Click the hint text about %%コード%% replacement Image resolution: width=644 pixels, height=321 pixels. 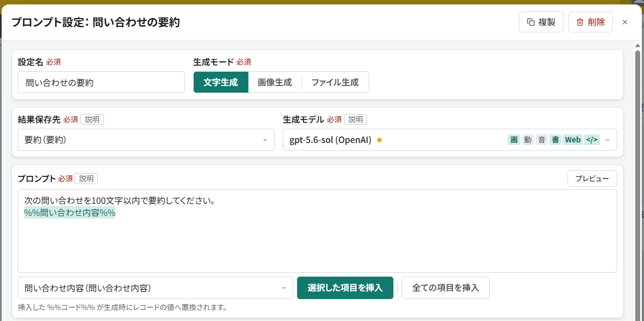(123, 307)
